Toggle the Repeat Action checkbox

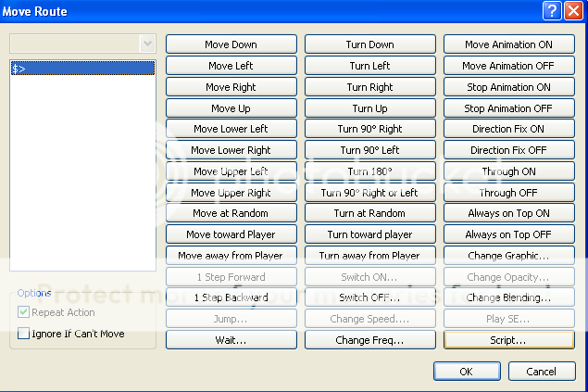click(24, 312)
